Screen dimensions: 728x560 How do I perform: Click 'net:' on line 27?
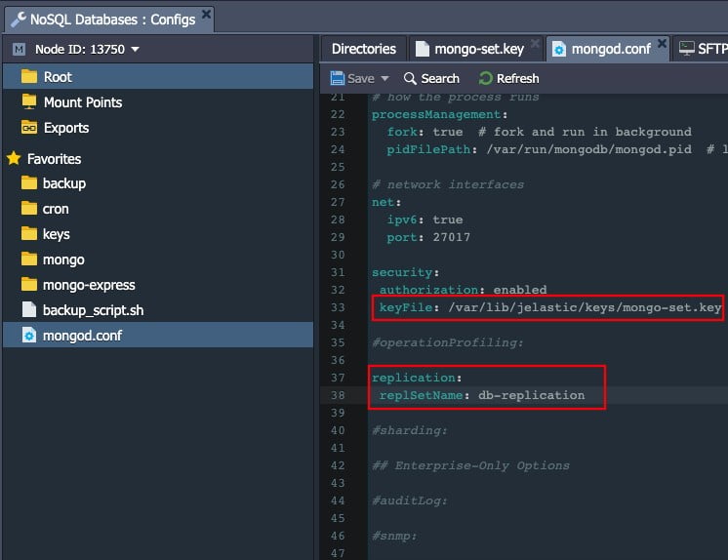point(386,202)
